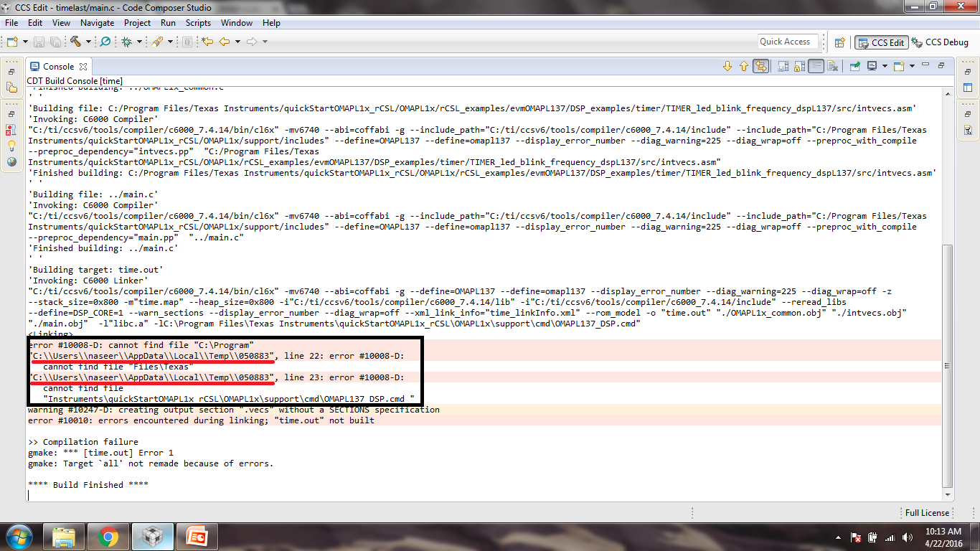Expand the Build hammer dropdown arrow

pyautogui.click(x=88, y=42)
